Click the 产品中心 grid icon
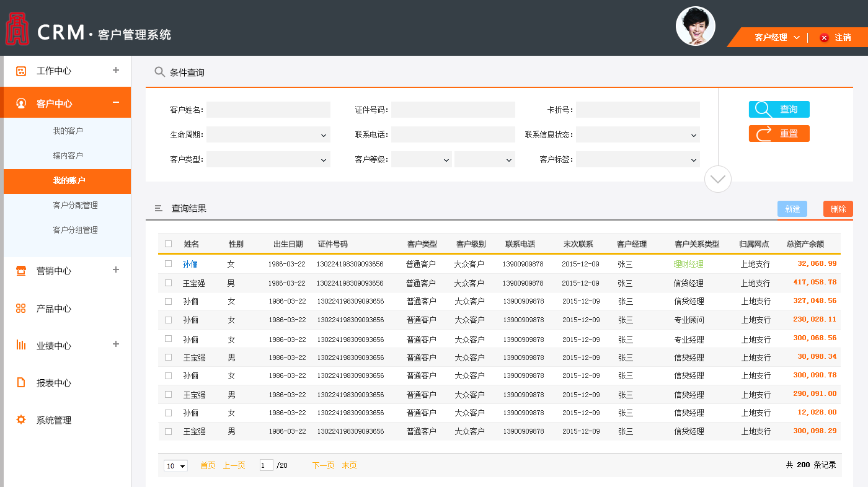The image size is (868, 487). point(21,309)
